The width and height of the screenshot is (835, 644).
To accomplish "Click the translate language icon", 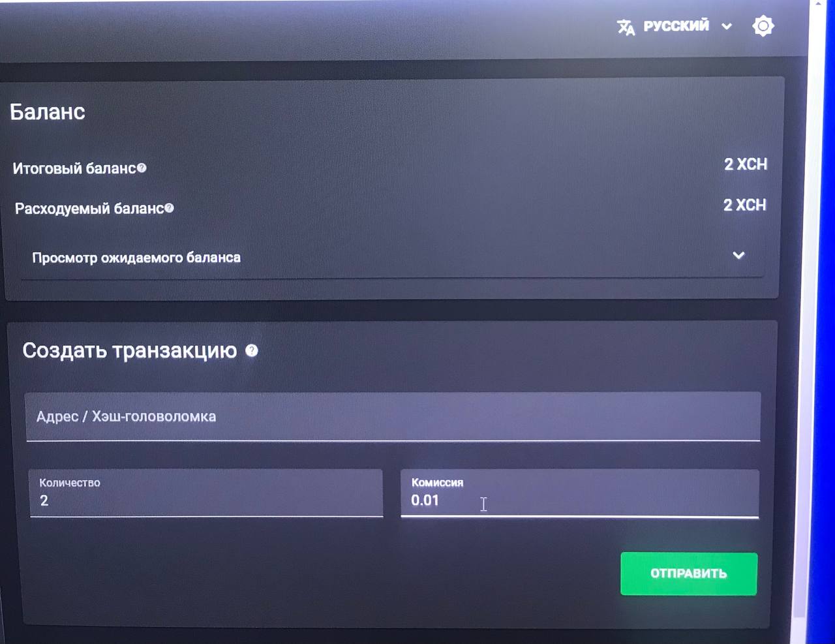I will coord(626,27).
